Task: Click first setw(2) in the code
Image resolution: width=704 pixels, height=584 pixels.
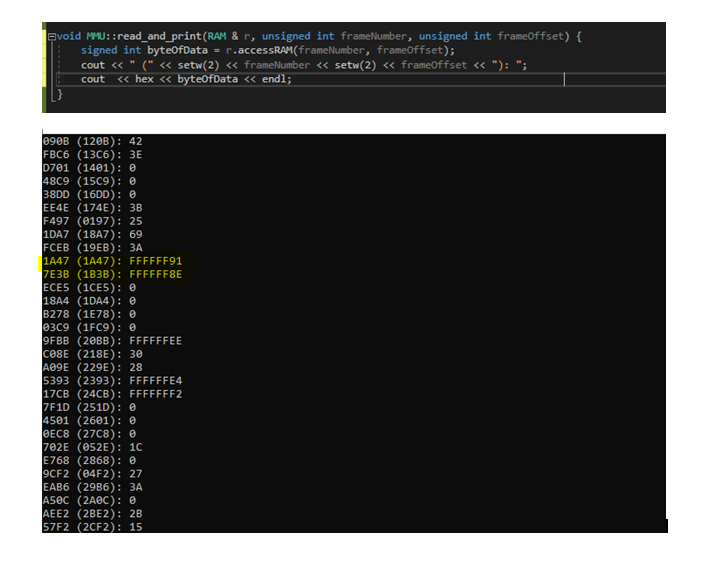Action: click(198, 65)
